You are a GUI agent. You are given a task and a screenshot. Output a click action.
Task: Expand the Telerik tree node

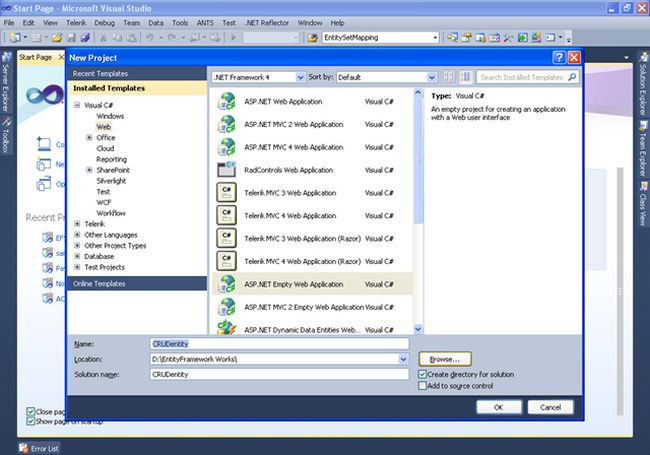coord(77,223)
